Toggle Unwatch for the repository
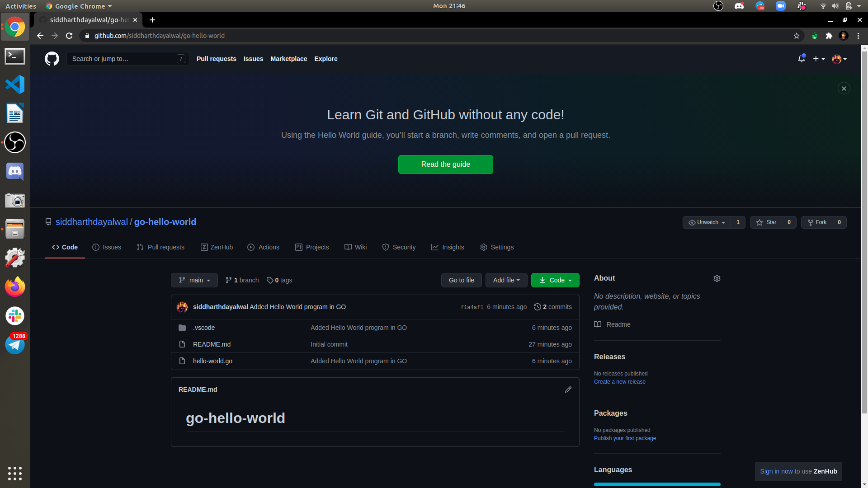This screenshot has width=868, height=488. 707,222
